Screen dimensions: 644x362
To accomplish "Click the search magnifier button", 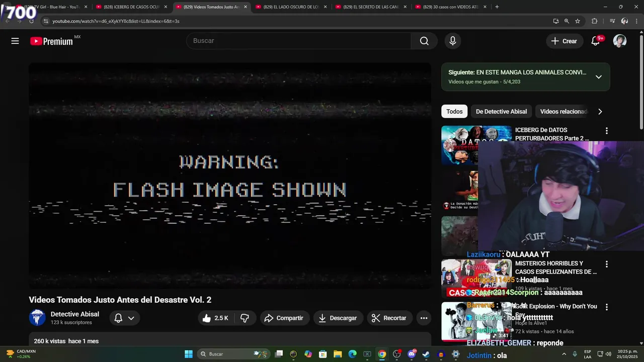I will pos(424,41).
